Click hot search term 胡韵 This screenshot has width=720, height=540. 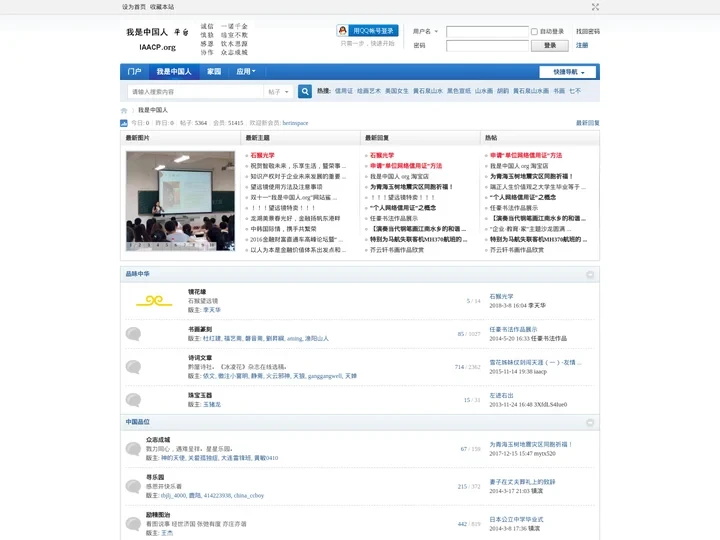pyautogui.click(x=503, y=91)
